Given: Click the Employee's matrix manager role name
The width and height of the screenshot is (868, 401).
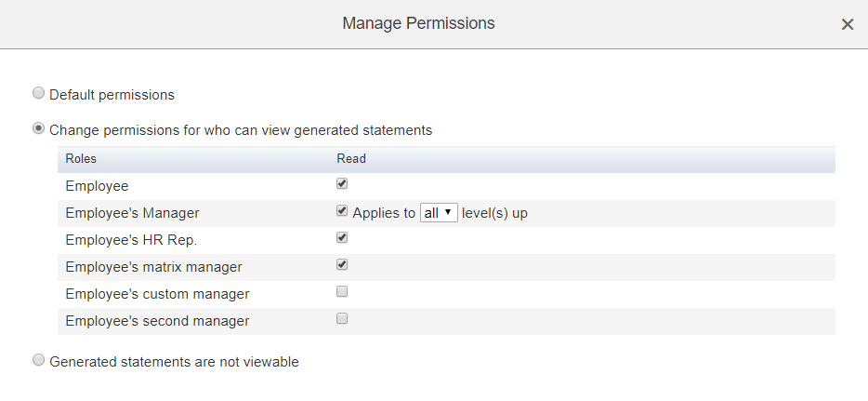Looking at the screenshot, I should point(153,267).
